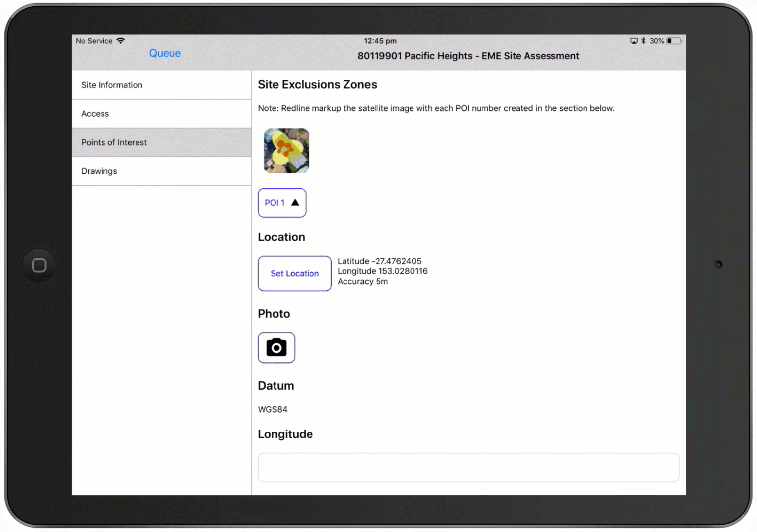Tap the camera icon under Photo
Screen dimensions: 757x532
[x=276, y=348]
